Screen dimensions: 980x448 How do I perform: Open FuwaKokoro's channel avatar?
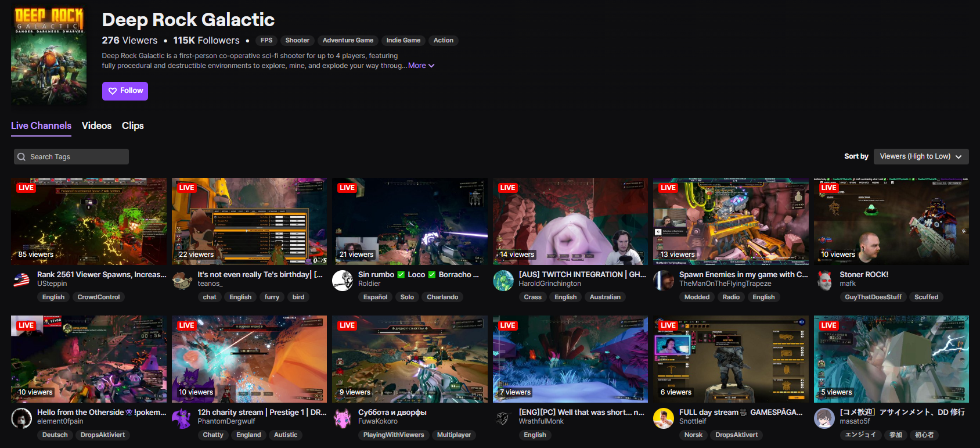(x=343, y=418)
